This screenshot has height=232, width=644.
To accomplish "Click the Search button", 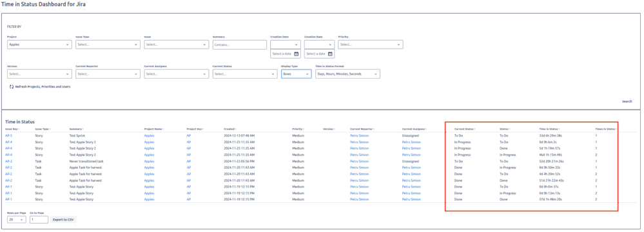I will tap(627, 101).
